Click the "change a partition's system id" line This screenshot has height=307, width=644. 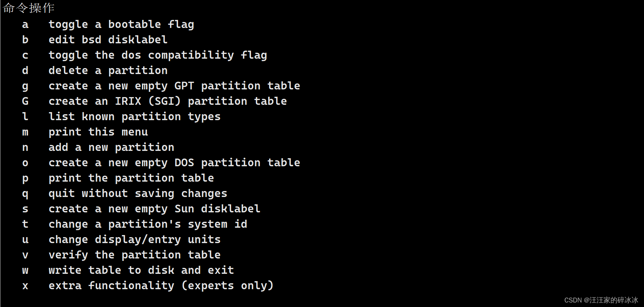click(148, 224)
